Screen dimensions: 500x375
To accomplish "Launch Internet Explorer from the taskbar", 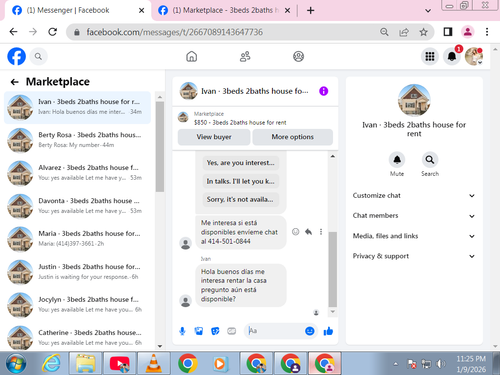I will pyautogui.click(x=52, y=364).
